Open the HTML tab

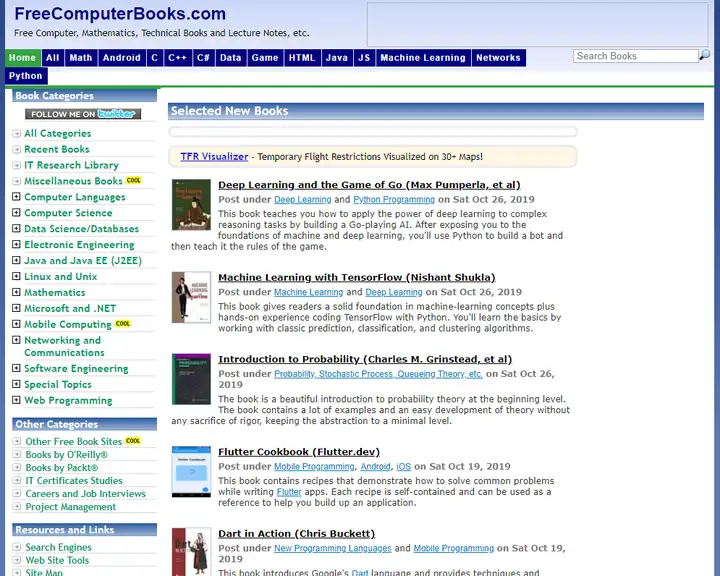[302, 58]
